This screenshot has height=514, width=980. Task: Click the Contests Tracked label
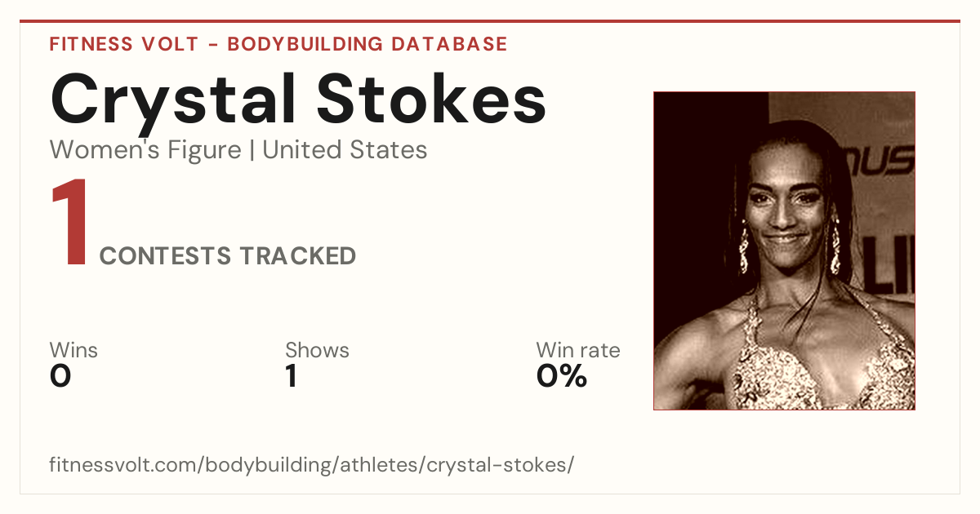(x=228, y=256)
